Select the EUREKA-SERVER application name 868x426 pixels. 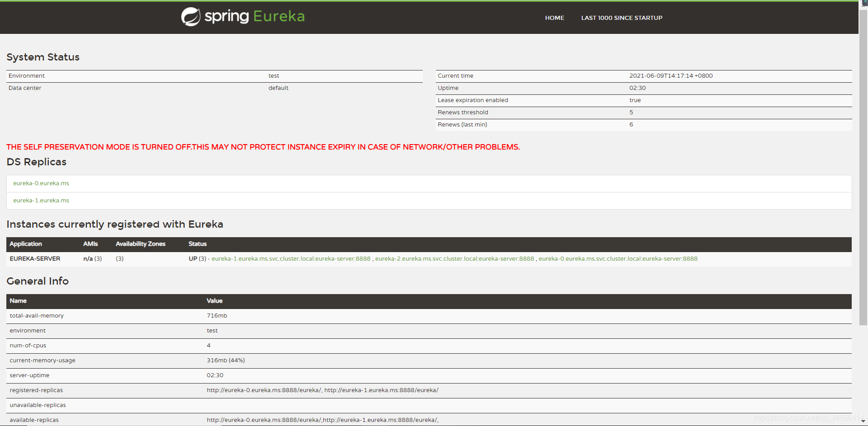tap(35, 259)
